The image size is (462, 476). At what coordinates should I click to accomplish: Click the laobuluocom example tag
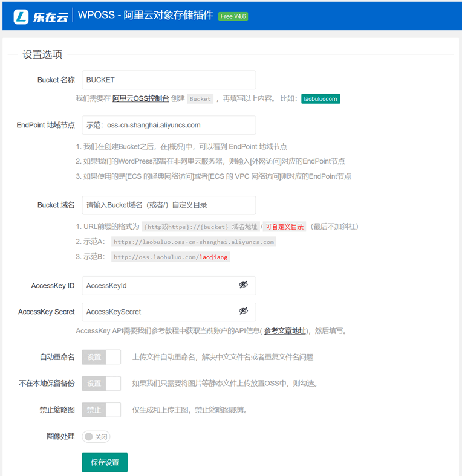click(x=320, y=98)
